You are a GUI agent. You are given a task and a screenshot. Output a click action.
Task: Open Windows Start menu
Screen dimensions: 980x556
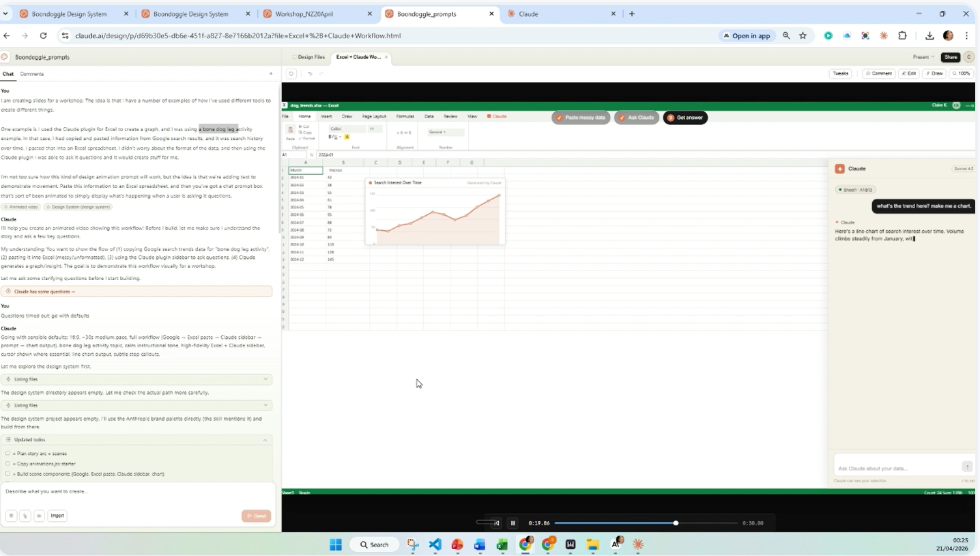point(336,544)
